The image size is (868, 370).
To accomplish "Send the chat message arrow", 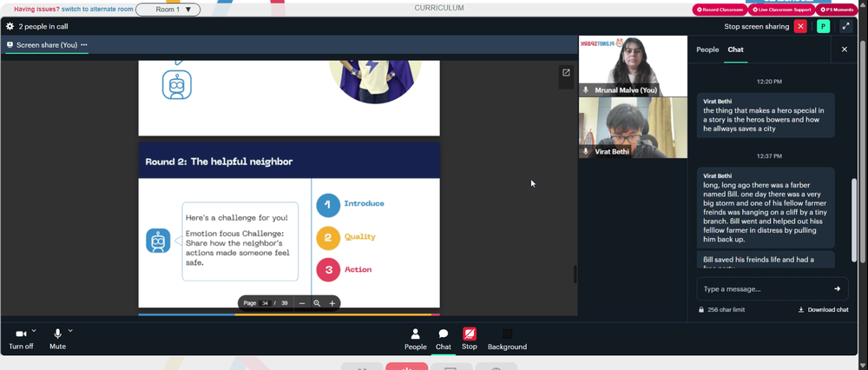I will pyautogui.click(x=837, y=288).
